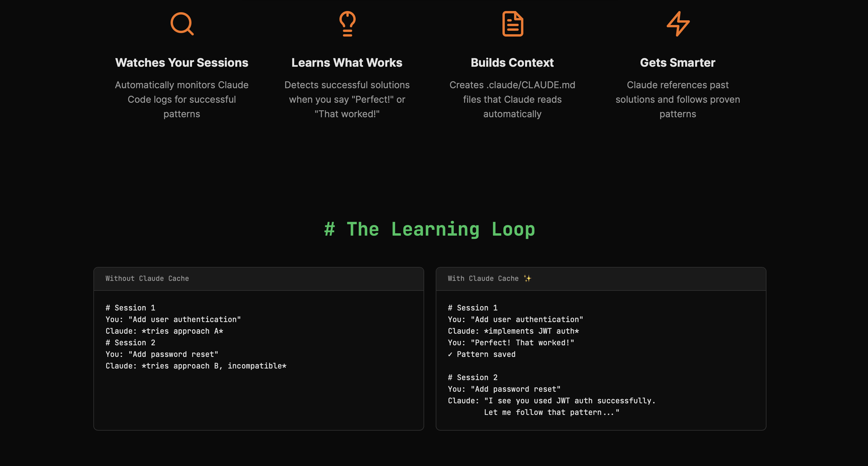
Task: Click the lightbulb icon
Action: tap(347, 24)
